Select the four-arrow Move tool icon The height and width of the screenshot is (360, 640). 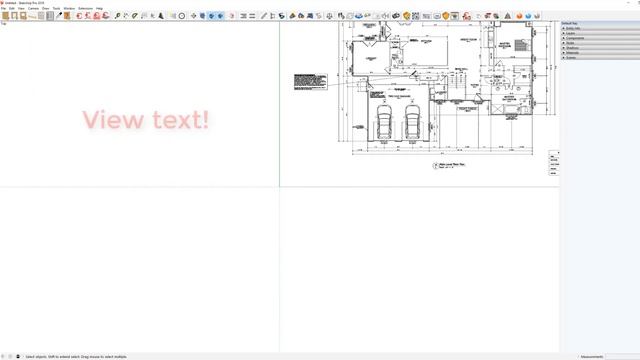[193, 16]
